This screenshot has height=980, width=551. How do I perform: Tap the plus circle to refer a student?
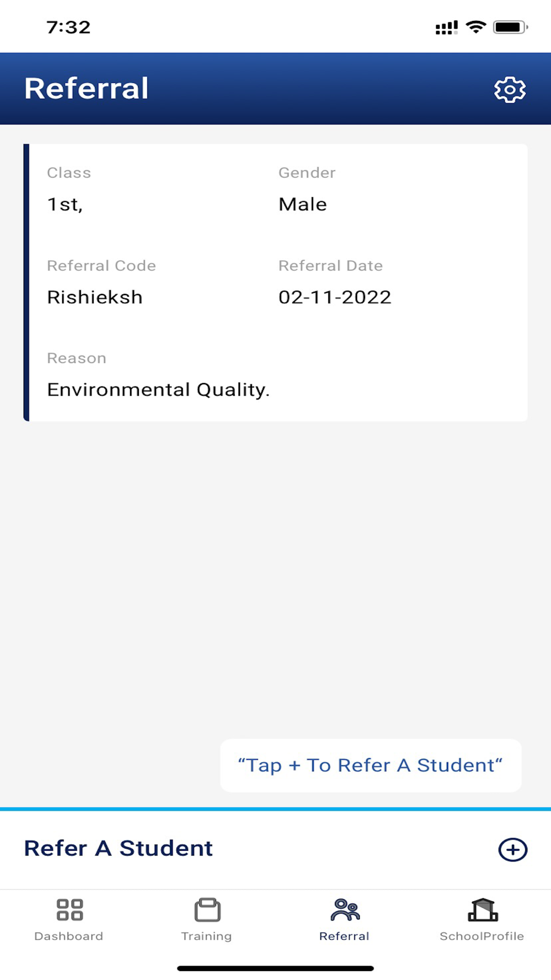pos(512,849)
